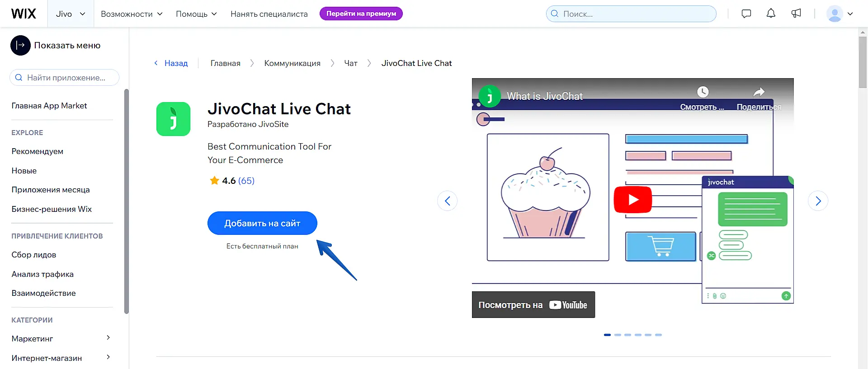This screenshot has height=369, width=868.
Task: Click the Share arrow icon on video
Action: pyautogui.click(x=759, y=92)
